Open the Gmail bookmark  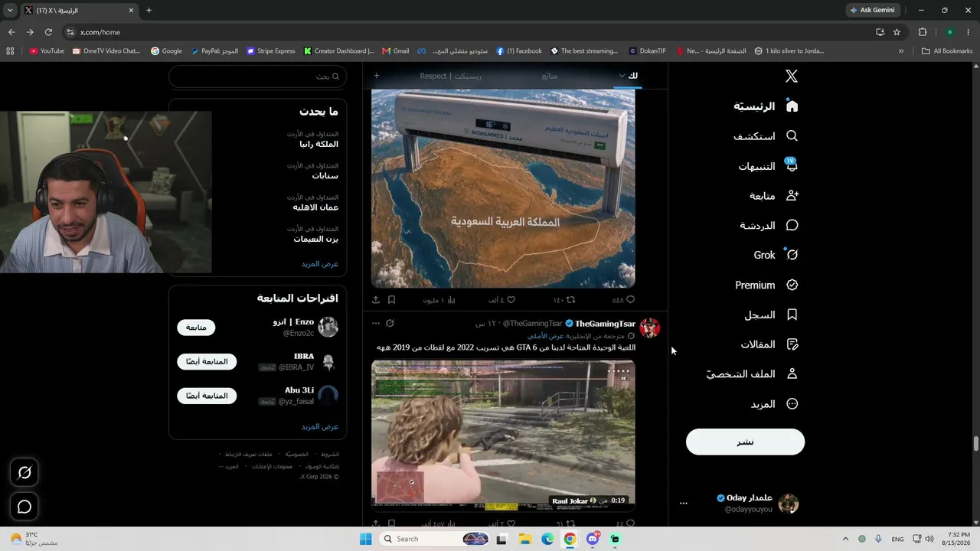pyautogui.click(x=396, y=51)
